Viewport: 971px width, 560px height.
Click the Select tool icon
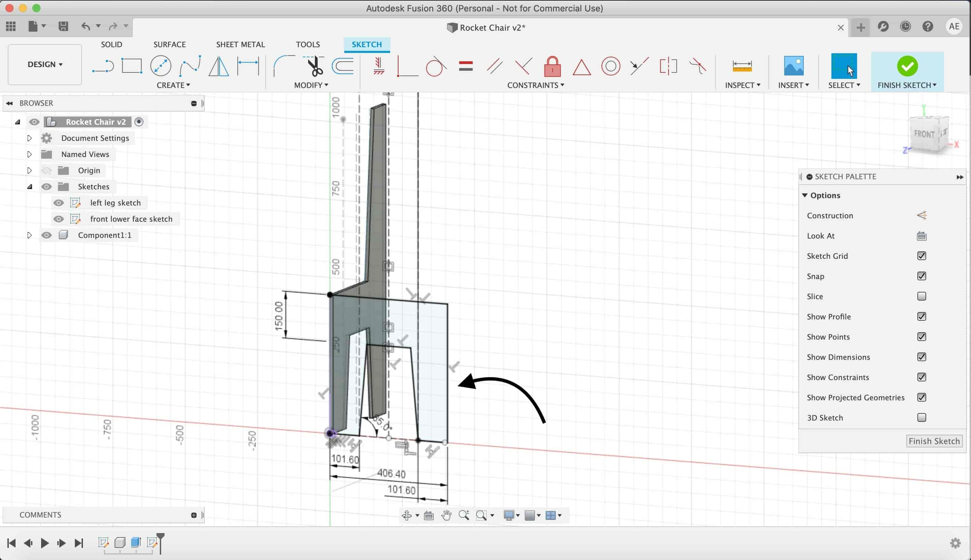tap(844, 66)
